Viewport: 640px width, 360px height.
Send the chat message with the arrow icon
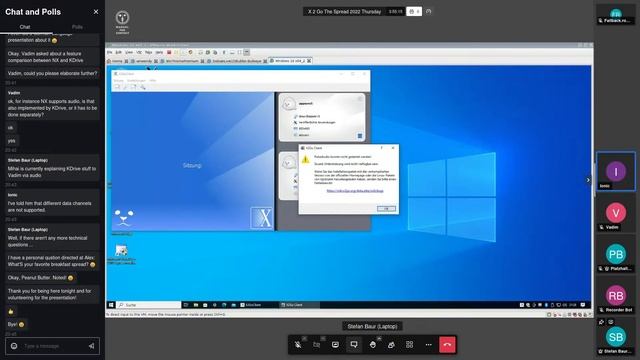(x=91, y=346)
